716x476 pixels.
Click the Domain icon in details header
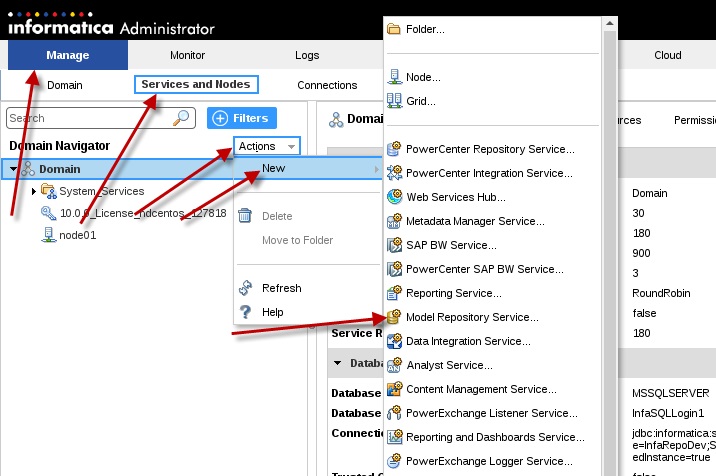[x=336, y=120]
